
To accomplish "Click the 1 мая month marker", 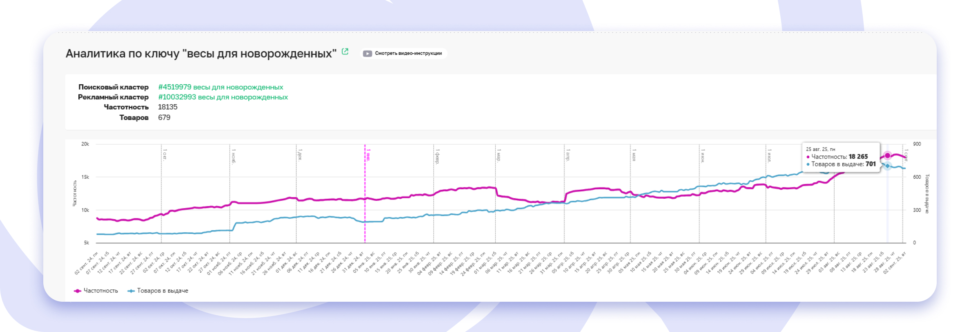I will [x=633, y=155].
